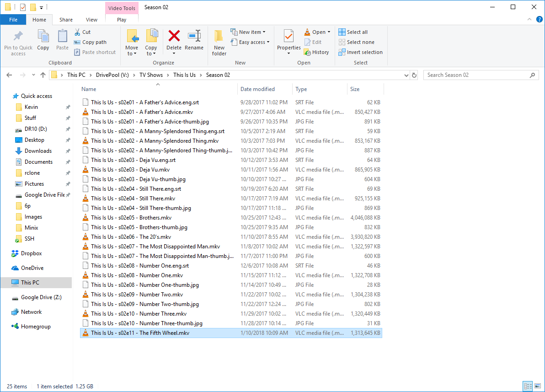Expand the New item dropdown
This screenshot has width=545, height=392.
249,32
